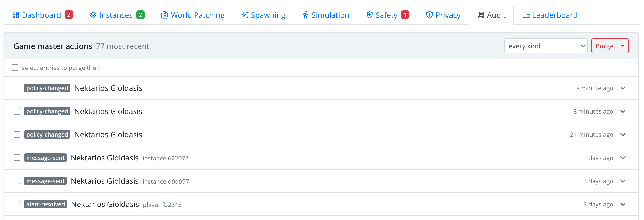The width and height of the screenshot is (644, 220).
Task: Switch to the Simulation tab
Action: point(326,15)
